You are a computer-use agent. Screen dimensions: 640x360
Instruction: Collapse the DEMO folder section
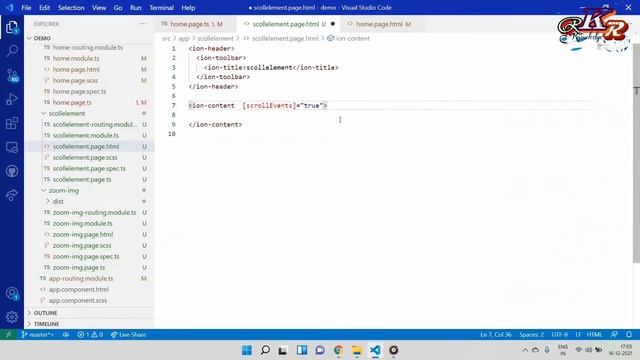42,38
